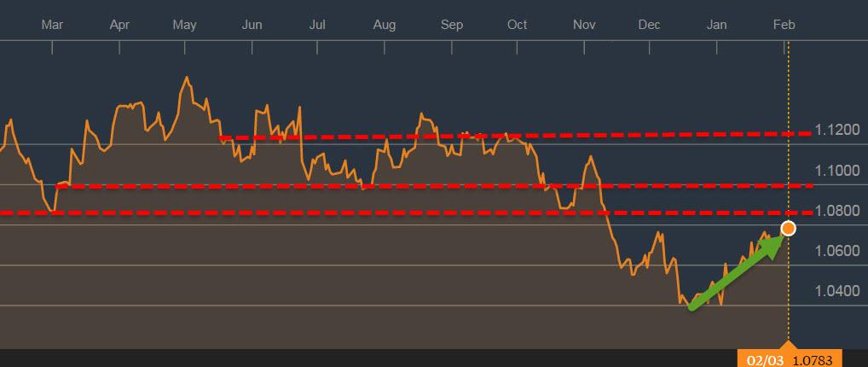Click the Jan month label on timeline

(717, 25)
